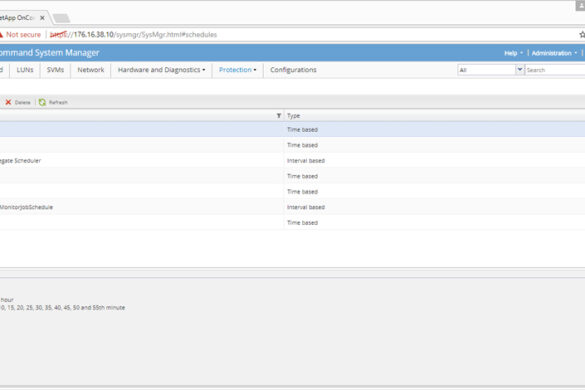The width and height of the screenshot is (585, 390).
Task: Click the last Time based row
Action: [292, 223]
